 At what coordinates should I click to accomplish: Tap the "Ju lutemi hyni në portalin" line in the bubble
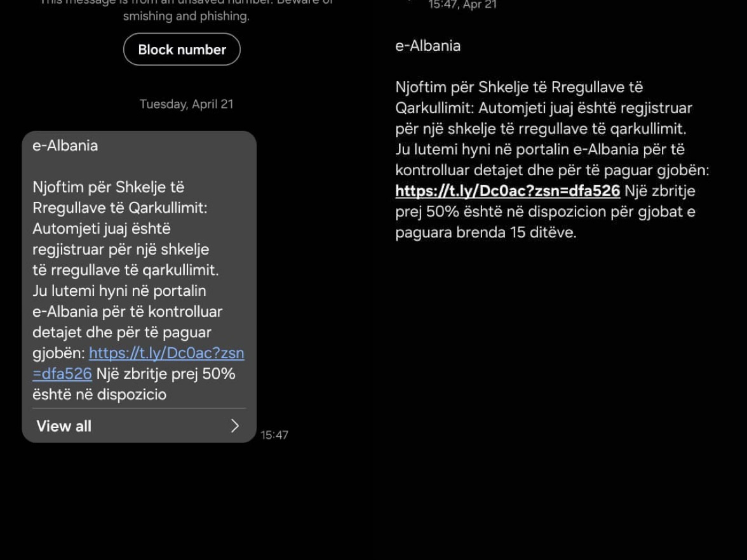119,291
